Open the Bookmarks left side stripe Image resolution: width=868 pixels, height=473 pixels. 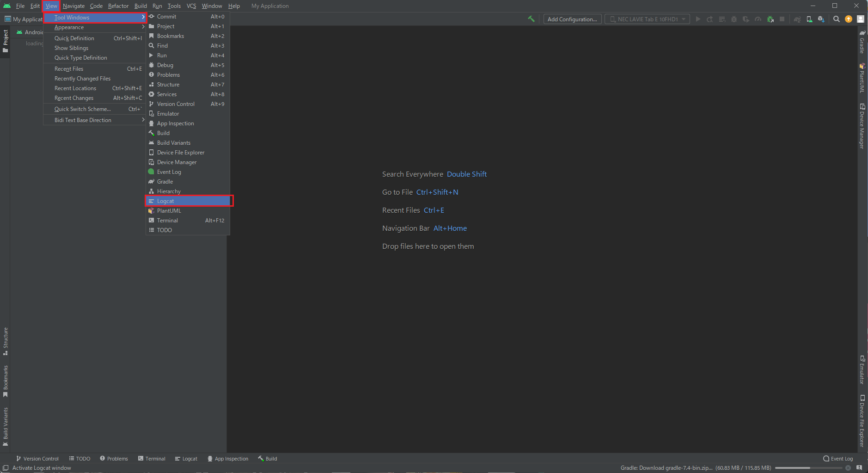point(6,381)
